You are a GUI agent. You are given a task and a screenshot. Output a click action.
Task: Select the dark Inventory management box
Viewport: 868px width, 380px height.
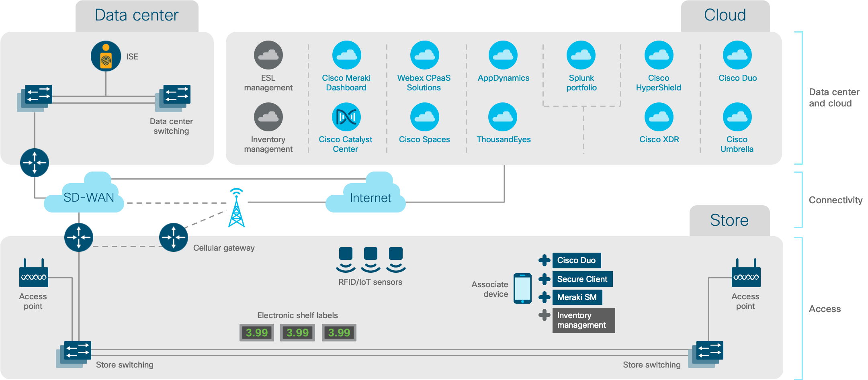pos(584,320)
